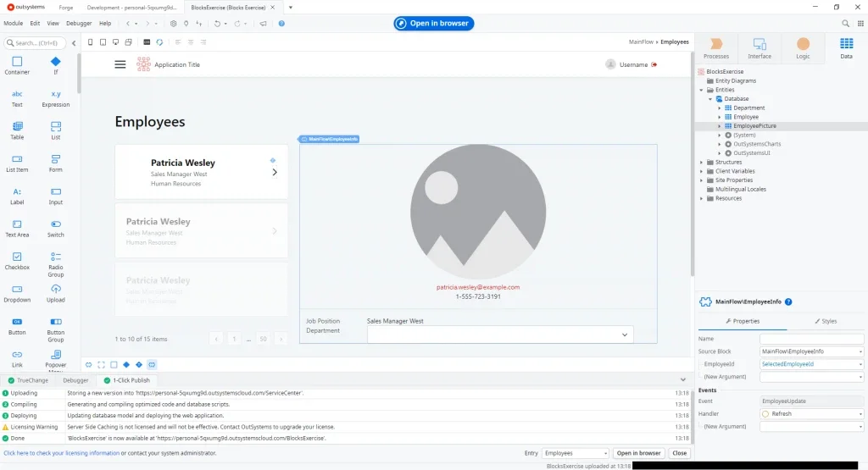868x470 pixels.
Task: Expand the Structures tree node
Action: click(x=701, y=162)
